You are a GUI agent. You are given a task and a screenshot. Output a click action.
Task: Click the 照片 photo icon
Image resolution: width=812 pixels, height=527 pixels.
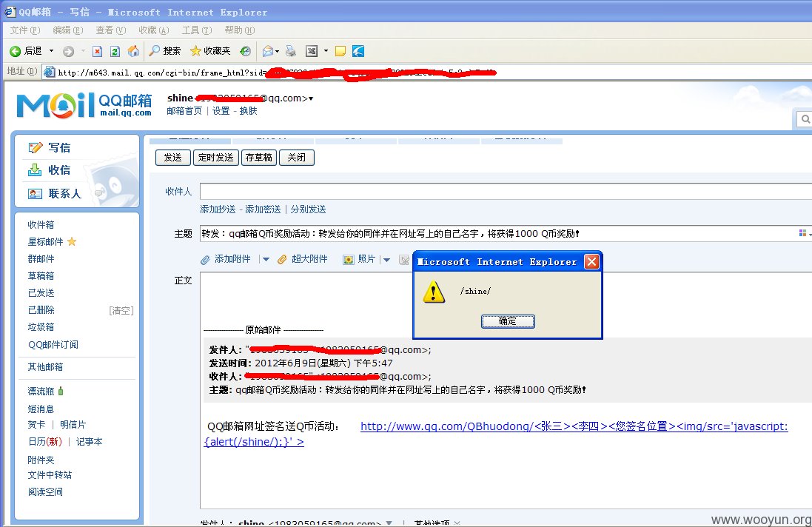[349, 259]
